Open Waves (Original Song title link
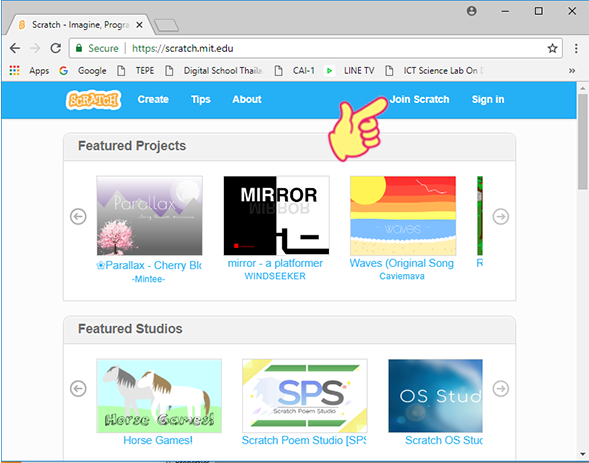 point(402,263)
